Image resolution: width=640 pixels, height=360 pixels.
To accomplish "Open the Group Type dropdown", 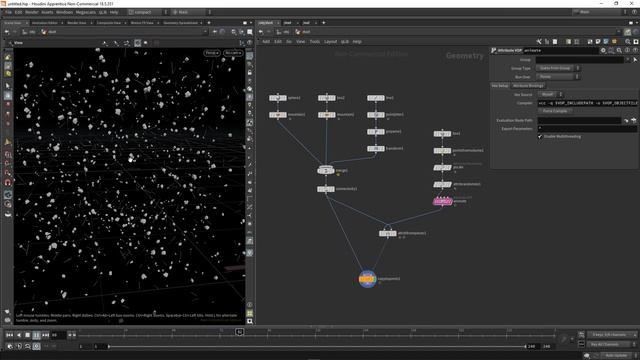I will click(x=558, y=68).
